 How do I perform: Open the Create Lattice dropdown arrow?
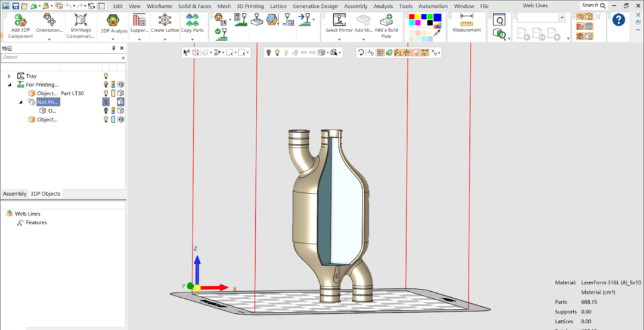tap(165, 39)
